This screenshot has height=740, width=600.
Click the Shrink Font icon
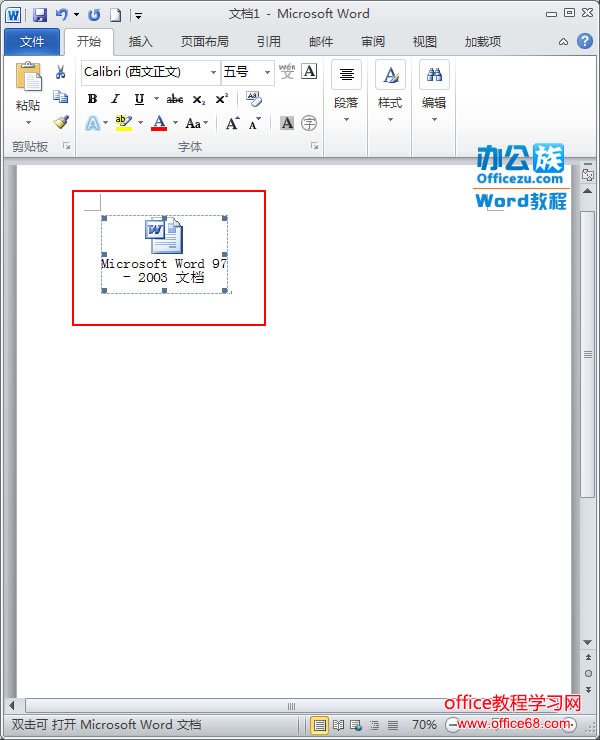tap(254, 124)
